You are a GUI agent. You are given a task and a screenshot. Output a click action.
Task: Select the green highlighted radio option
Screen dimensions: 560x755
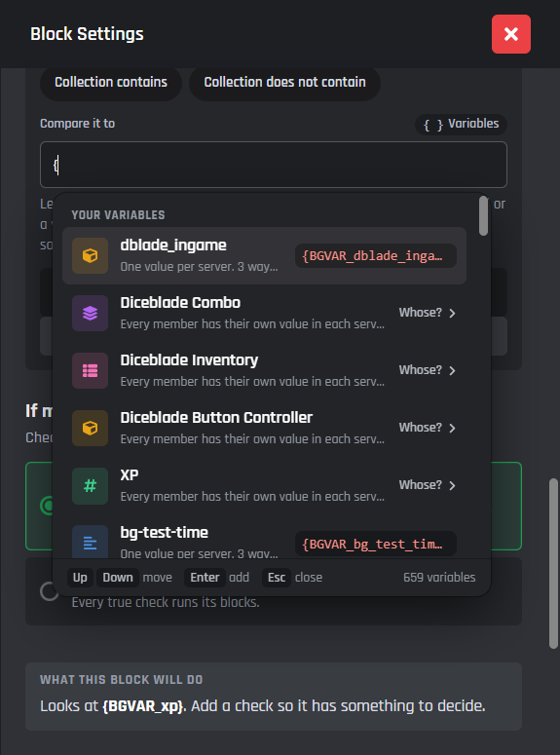[48, 506]
